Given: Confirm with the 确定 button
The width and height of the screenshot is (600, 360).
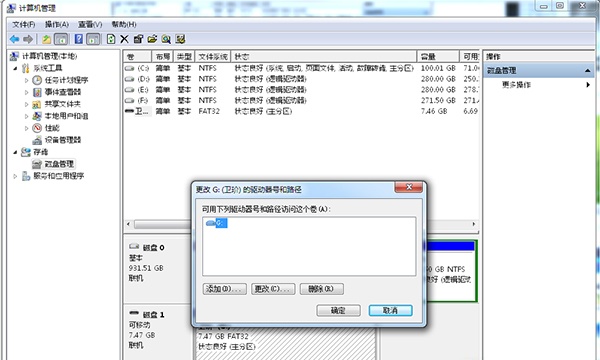Looking at the screenshot, I should pos(338,310).
